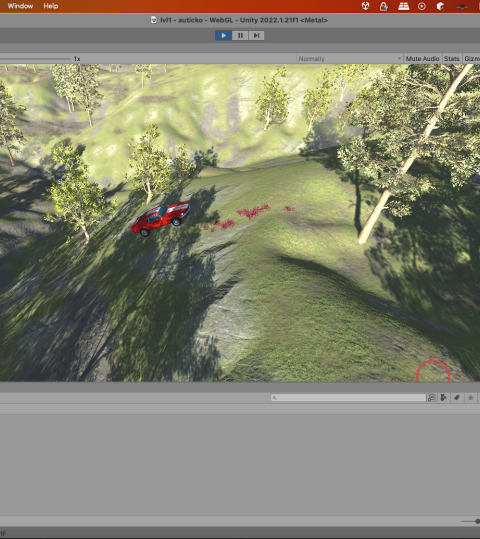Screen dimensions: 480x539
Task: Focus the Project search field
Action: click(348, 398)
